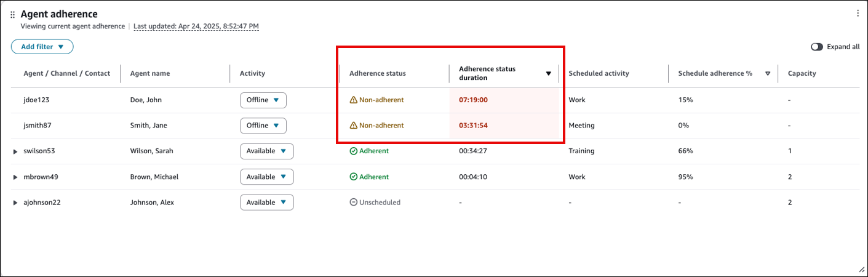Expand the swilson53 agent row
868x277 pixels.
pyautogui.click(x=15, y=151)
